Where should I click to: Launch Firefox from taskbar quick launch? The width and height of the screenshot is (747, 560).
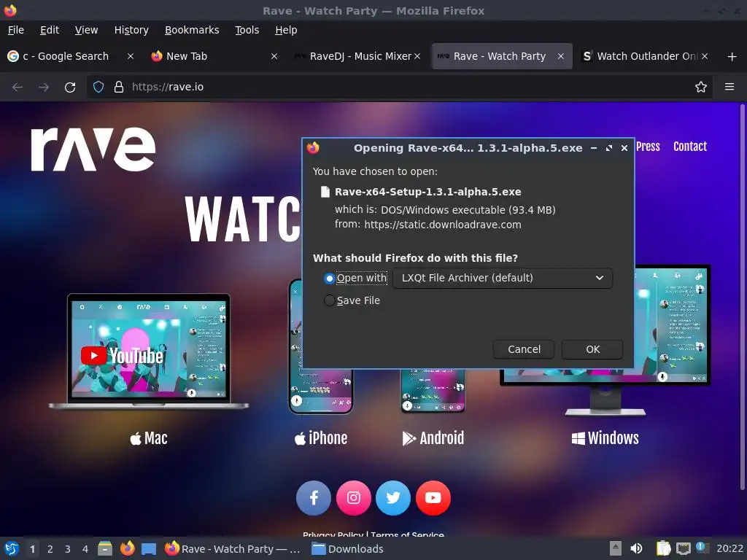pyautogui.click(x=127, y=548)
